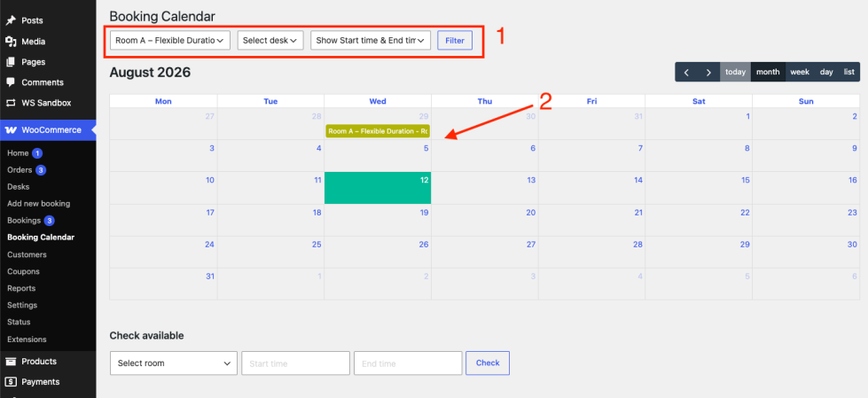This screenshot has height=398, width=868.
Task: Open the Select room dropdown
Action: point(174,363)
